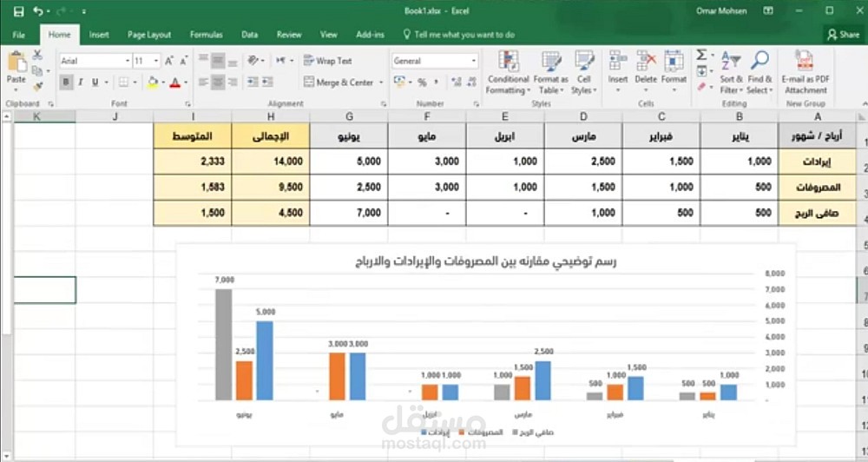Viewport: 868px width, 462px height.
Task: Toggle Wrap Text option
Action: click(328, 61)
